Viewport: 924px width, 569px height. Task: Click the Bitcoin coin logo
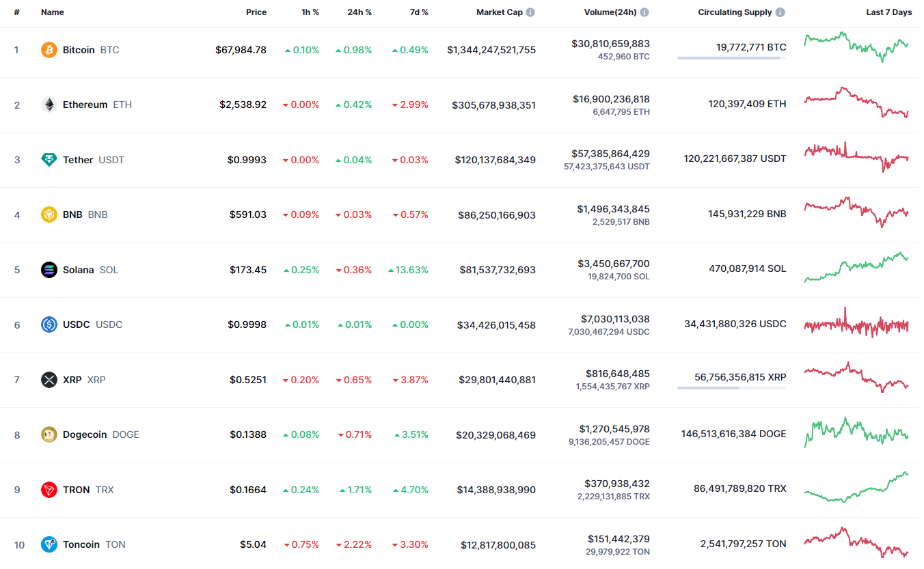tap(49, 50)
